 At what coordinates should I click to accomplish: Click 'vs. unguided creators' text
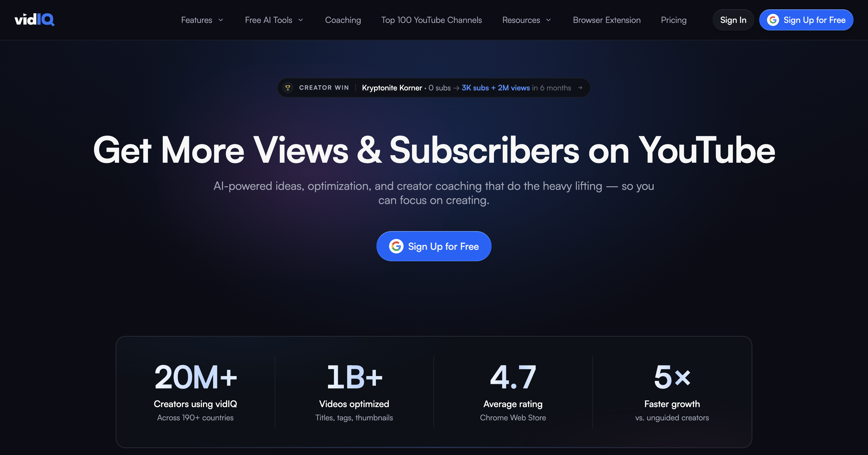672,418
